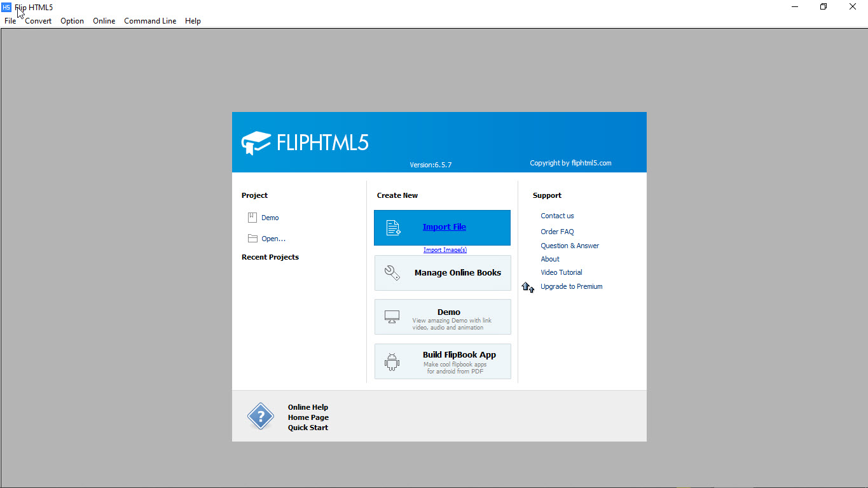The width and height of the screenshot is (868, 488).
Task: Click the Import File document icon
Action: point(394,227)
